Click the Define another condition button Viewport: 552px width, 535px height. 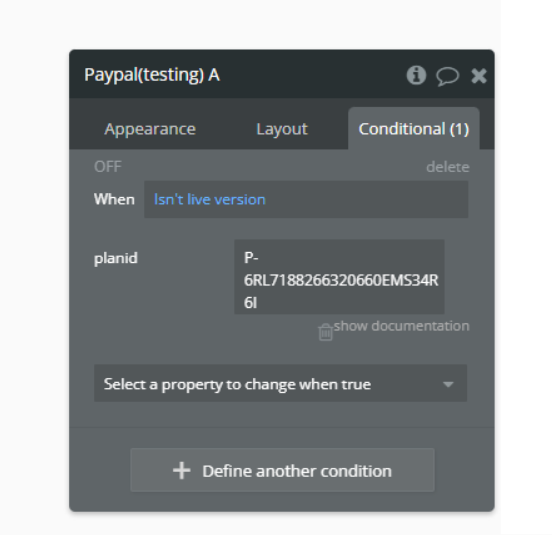282,470
